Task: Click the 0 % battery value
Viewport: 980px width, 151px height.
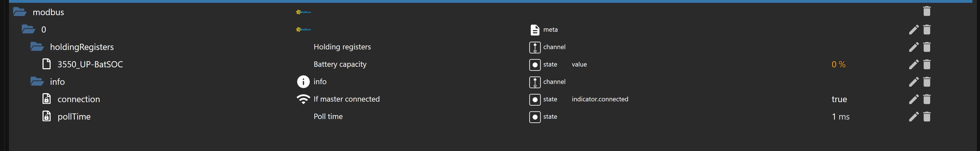Action: click(x=838, y=65)
